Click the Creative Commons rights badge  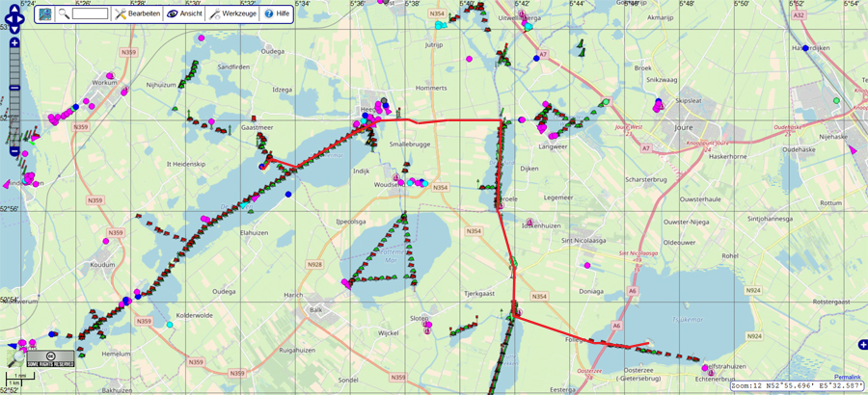click(52, 358)
